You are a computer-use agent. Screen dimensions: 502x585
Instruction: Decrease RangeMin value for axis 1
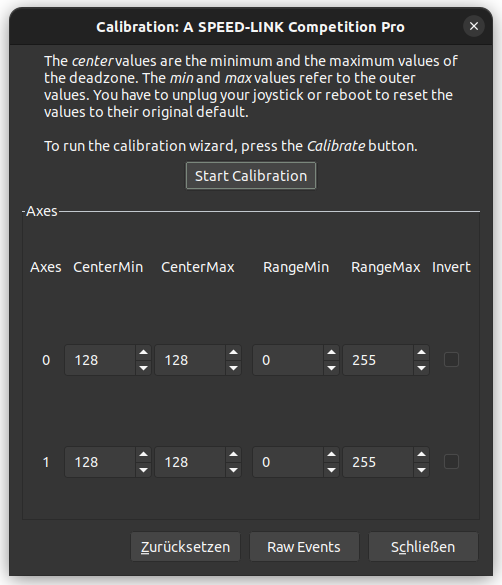tap(331, 470)
